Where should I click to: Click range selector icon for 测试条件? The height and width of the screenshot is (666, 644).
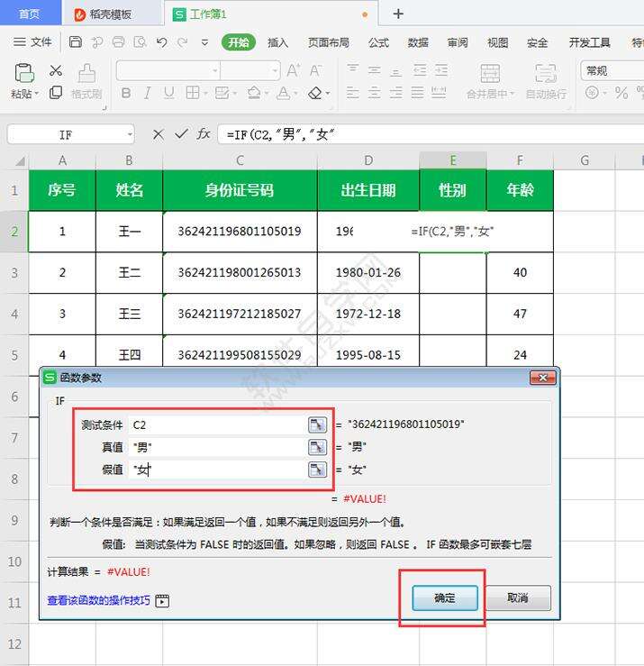click(317, 424)
